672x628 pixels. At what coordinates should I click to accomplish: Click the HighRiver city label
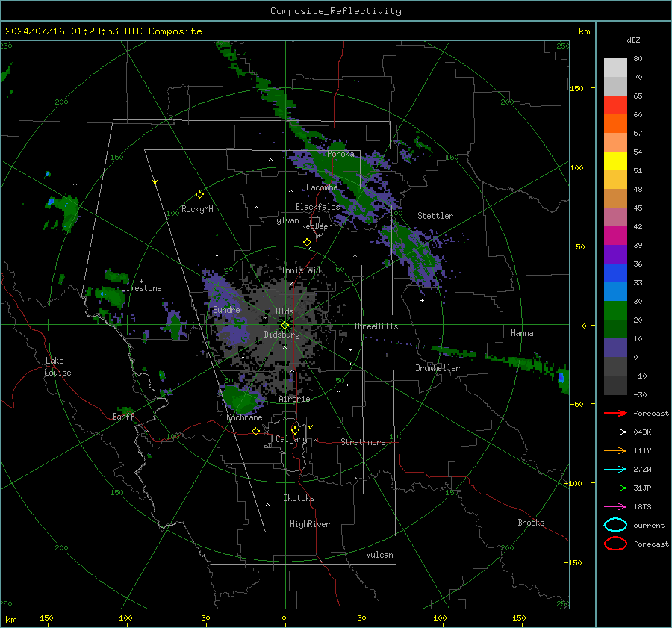coord(310,524)
